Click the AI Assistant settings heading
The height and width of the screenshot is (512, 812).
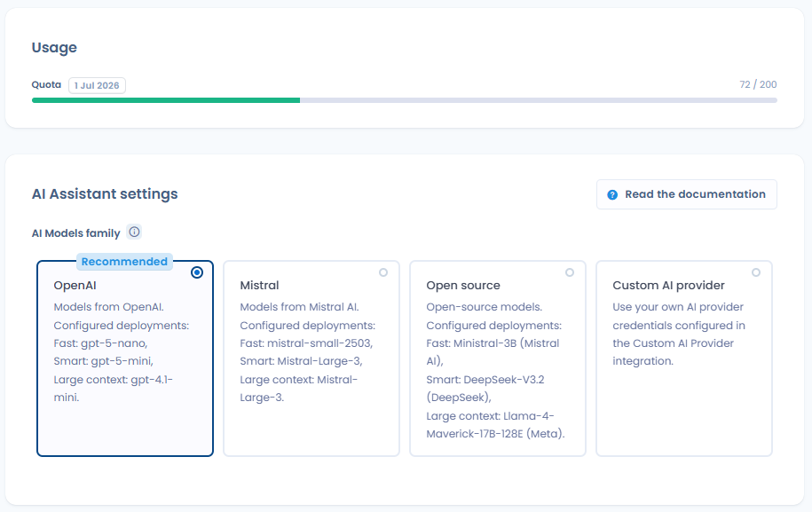pos(105,194)
